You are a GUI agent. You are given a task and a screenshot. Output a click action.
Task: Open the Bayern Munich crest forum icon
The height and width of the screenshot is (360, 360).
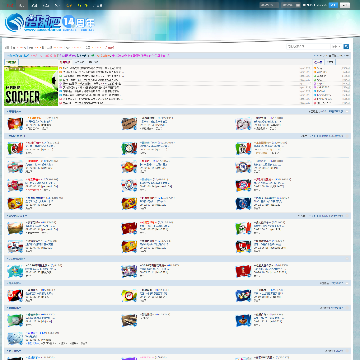point(243,185)
